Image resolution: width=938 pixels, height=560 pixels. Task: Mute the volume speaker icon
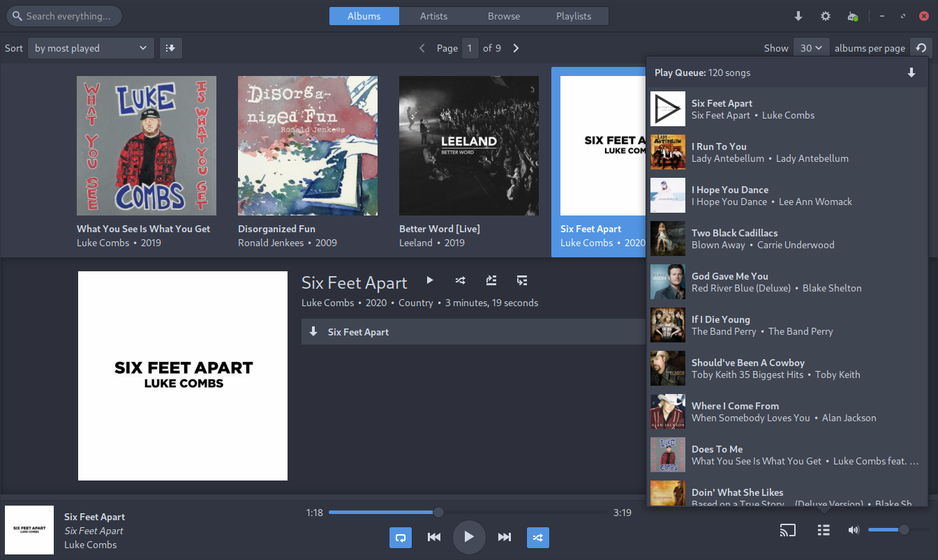pyautogui.click(x=853, y=530)
